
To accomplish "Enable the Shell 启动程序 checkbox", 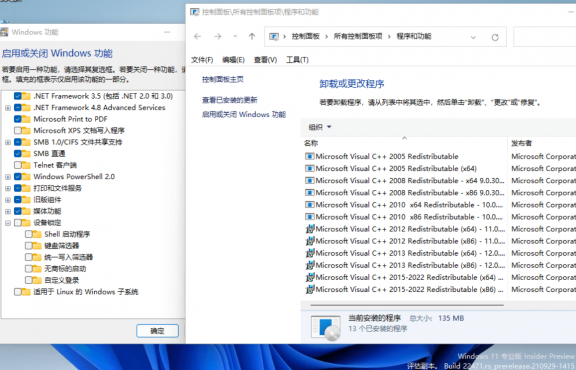I will [29, 234].
